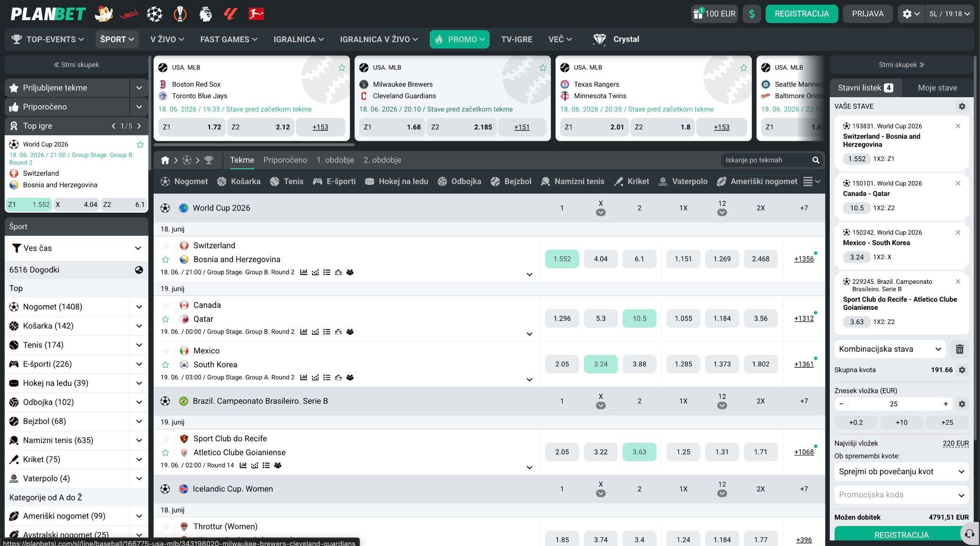Remove Canada - Qatar from bet slip
The width and height of the screenshot is (980, 546).
958,183
